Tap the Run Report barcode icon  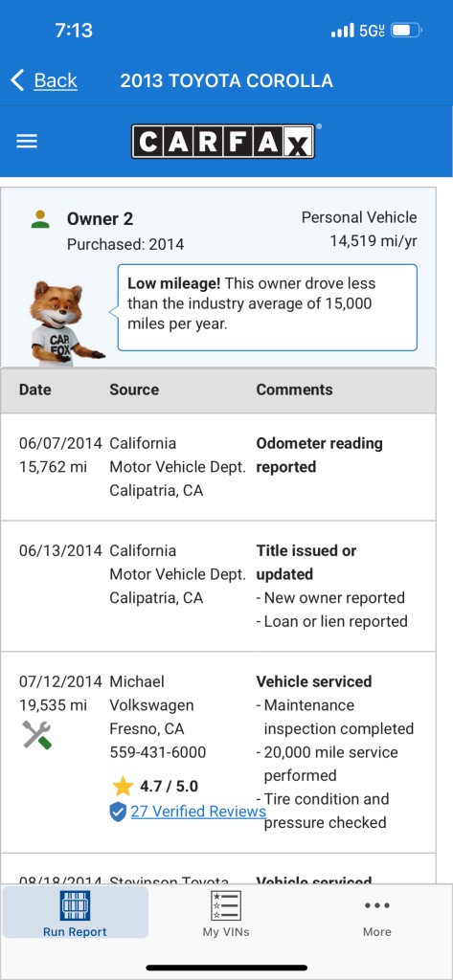[75, 905]
